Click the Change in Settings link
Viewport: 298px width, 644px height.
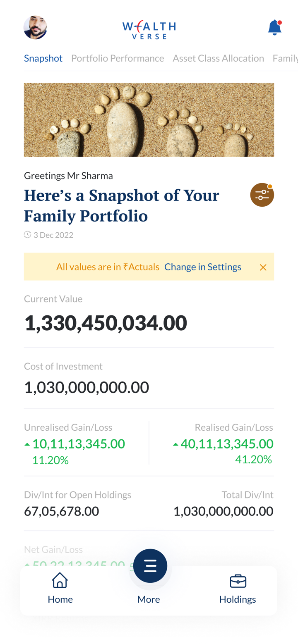pyautogui.click(x=202, y=267)
